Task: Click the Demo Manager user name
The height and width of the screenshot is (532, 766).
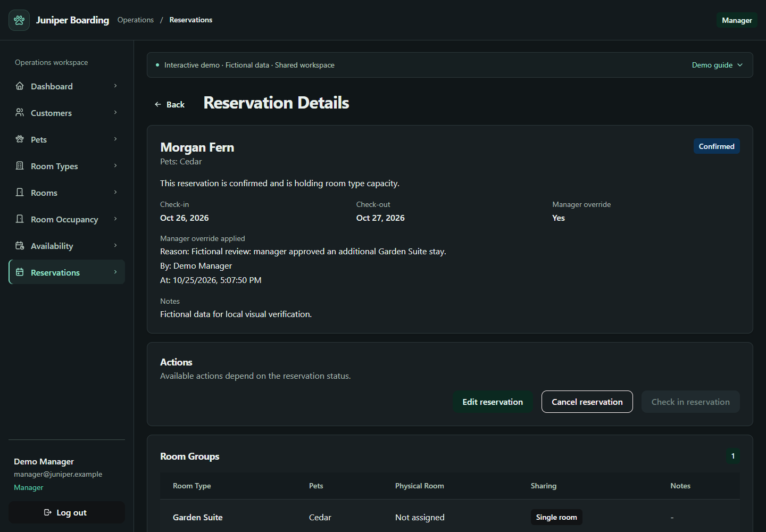Action: point(44,461)
